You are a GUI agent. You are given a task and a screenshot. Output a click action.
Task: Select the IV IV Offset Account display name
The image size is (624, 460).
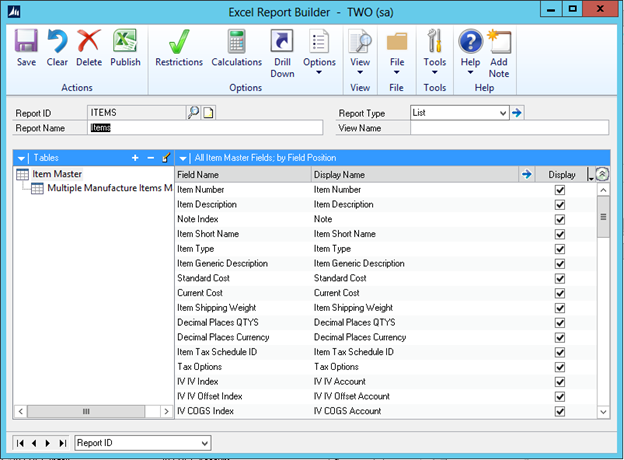coord(352,396)
